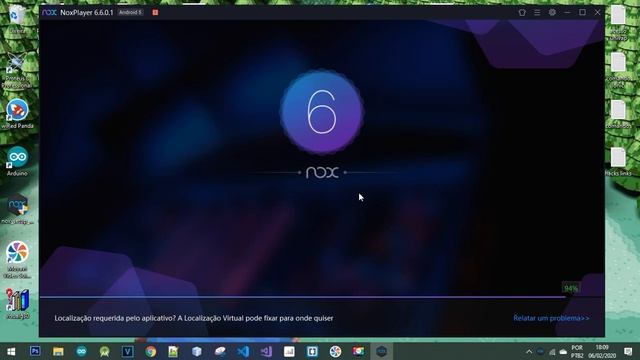Click the Localização Virtual tip text

click(x=194, y=318)
